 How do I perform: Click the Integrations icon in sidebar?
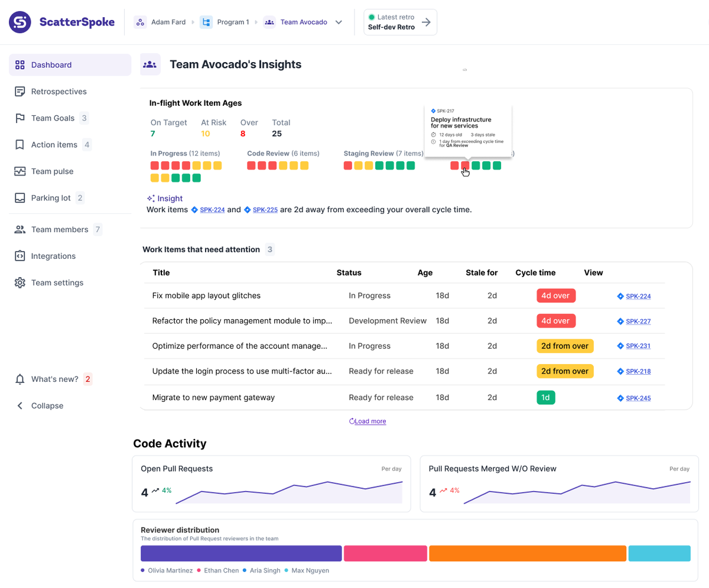(x=19, y=256)
